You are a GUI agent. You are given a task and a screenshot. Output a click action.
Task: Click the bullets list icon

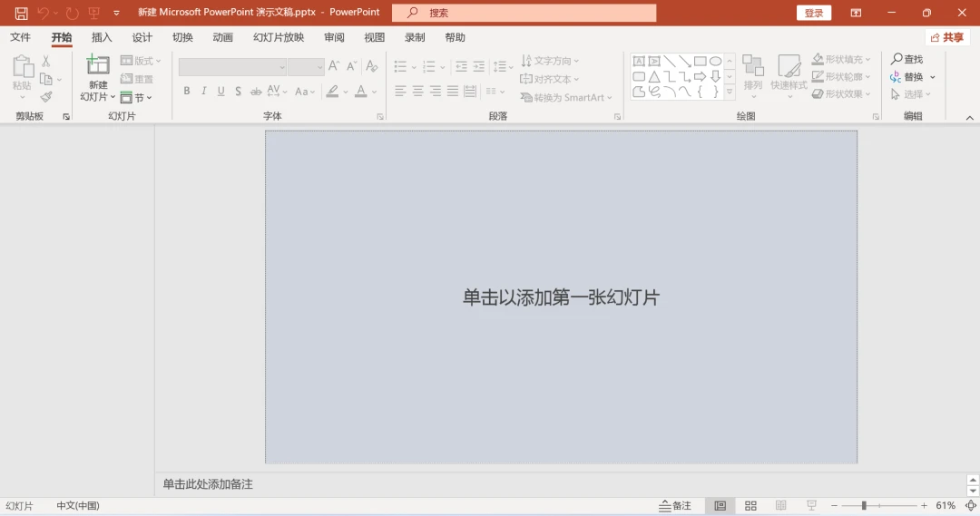coord(401,66)
